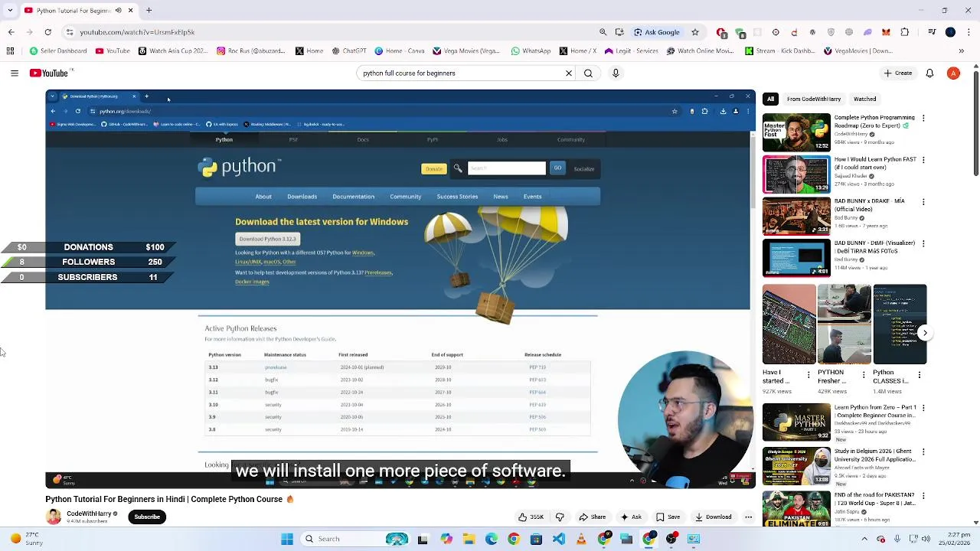Image resolution: width=980 pixels, height=551 pixels.
Task: Filter suggestions by Watched
Action: (x=864, y=99)
